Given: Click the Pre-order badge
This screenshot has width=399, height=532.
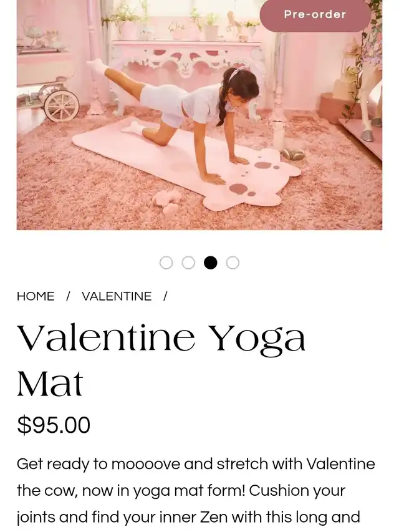Looking at the screenshot, I should [x=315, y=15].
